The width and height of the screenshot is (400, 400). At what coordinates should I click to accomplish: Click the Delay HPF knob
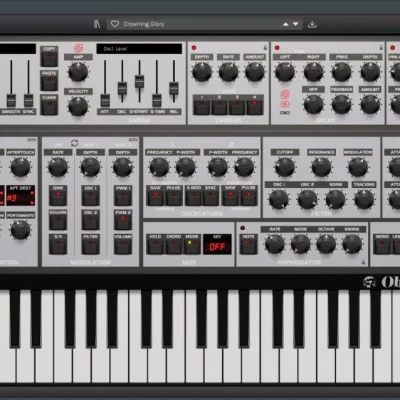[x=313, y=104]
